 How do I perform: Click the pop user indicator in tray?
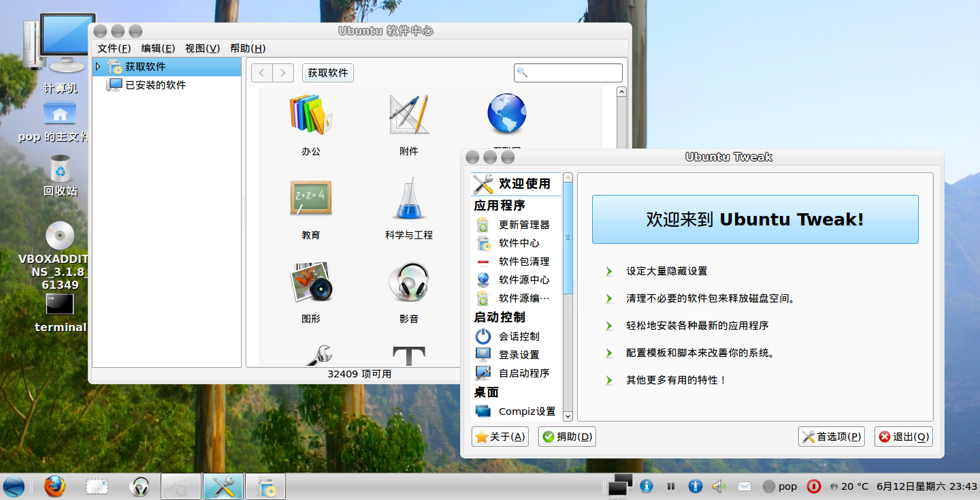pos(780,486)
